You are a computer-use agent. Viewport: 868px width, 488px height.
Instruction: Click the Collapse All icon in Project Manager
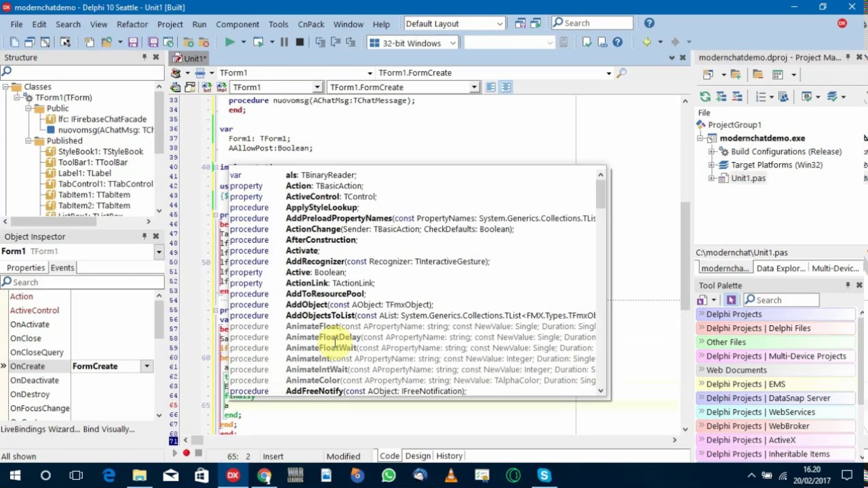tap(736, 97)
